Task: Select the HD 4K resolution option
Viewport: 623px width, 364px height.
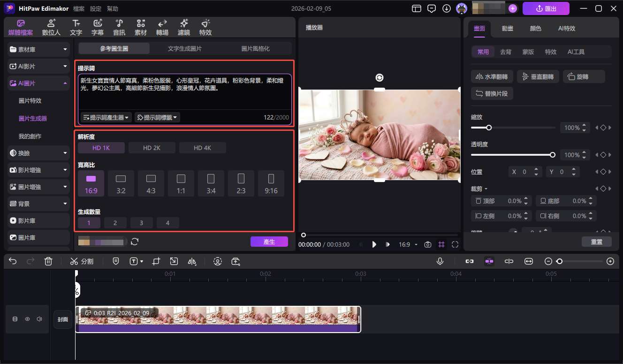Action: coord(202,147)
